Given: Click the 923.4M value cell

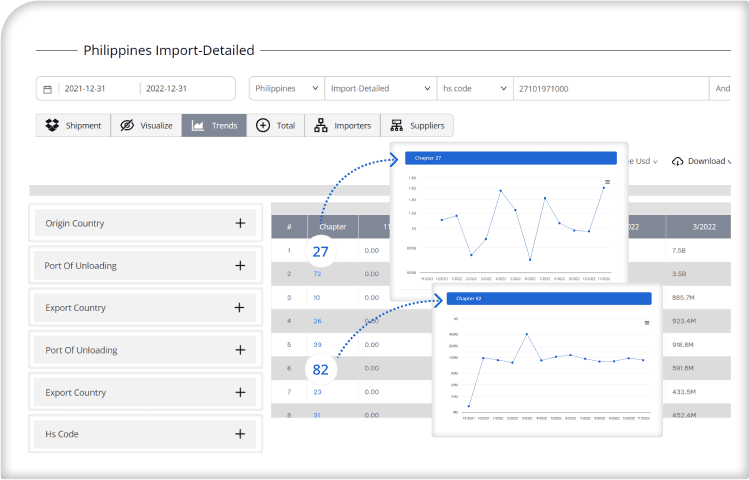Looking at the screenshot, I should 684,321.
